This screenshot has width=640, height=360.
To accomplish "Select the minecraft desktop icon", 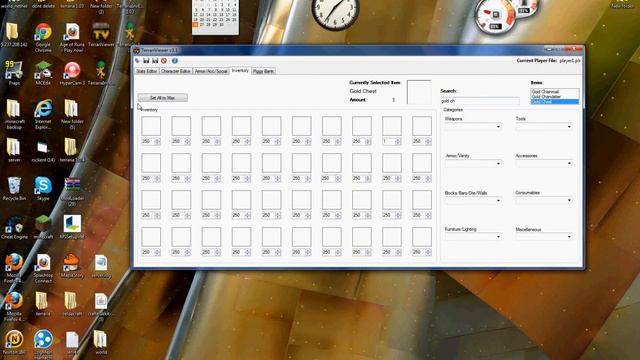I will click(x=43, y=227).
